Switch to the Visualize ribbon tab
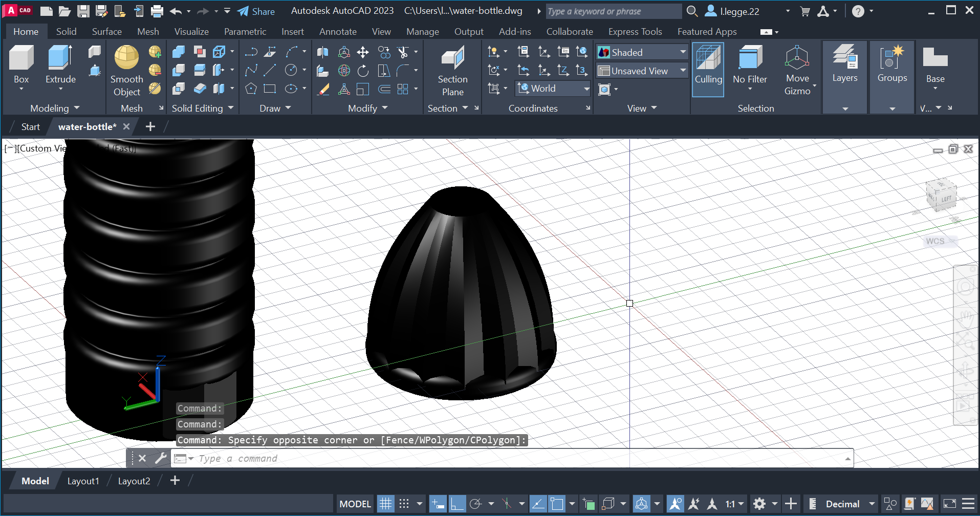Image resolution: width=980 pixels, height=516 pixels. [x=191, y=31]
